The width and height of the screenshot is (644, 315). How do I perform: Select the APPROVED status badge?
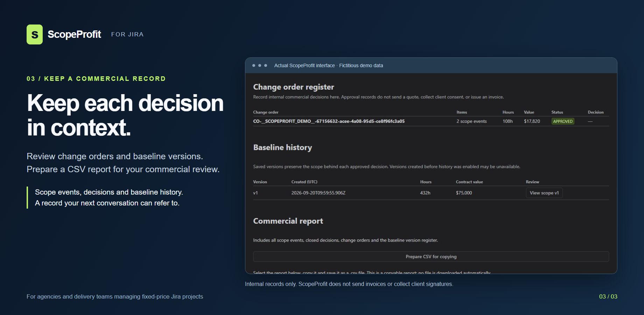563,121
